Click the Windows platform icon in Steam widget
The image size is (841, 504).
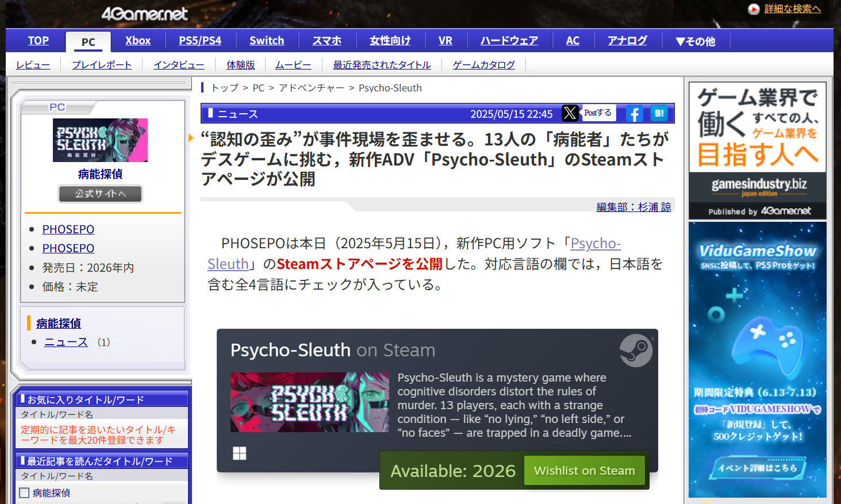point(240,453)
